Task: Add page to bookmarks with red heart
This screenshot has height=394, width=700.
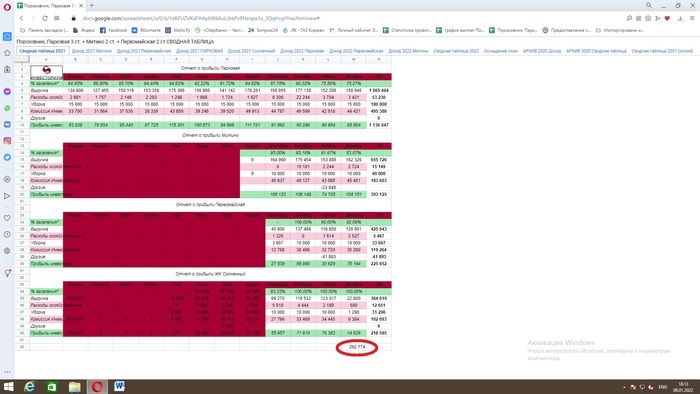Action: [667, 18]
